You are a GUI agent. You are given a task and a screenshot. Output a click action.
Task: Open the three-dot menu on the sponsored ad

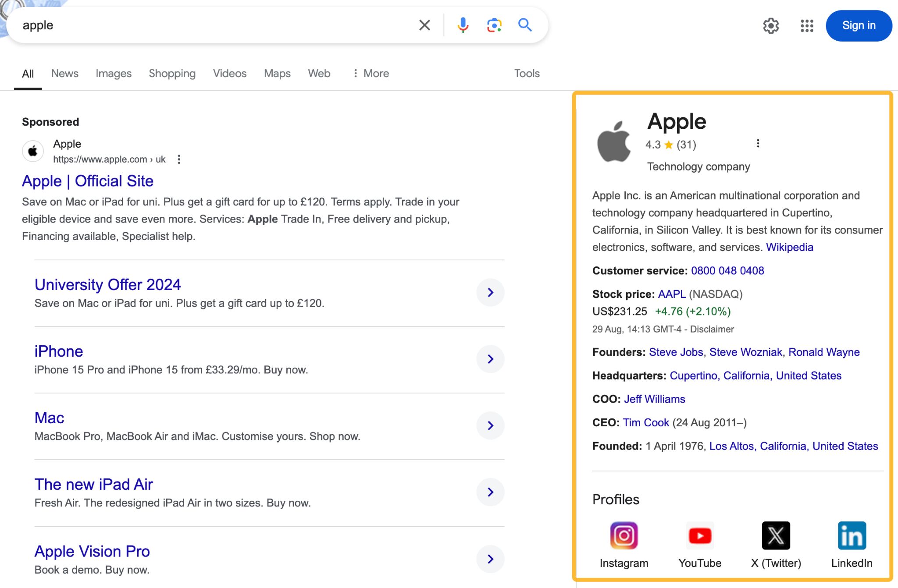(179, 159)
